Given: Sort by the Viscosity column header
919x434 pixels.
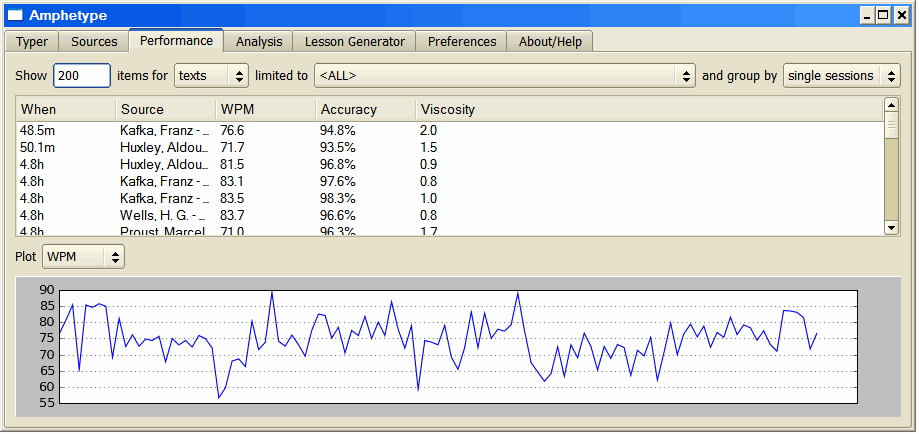Looking at the screenshot, I should pyautogui.click(x=649, y=110).
